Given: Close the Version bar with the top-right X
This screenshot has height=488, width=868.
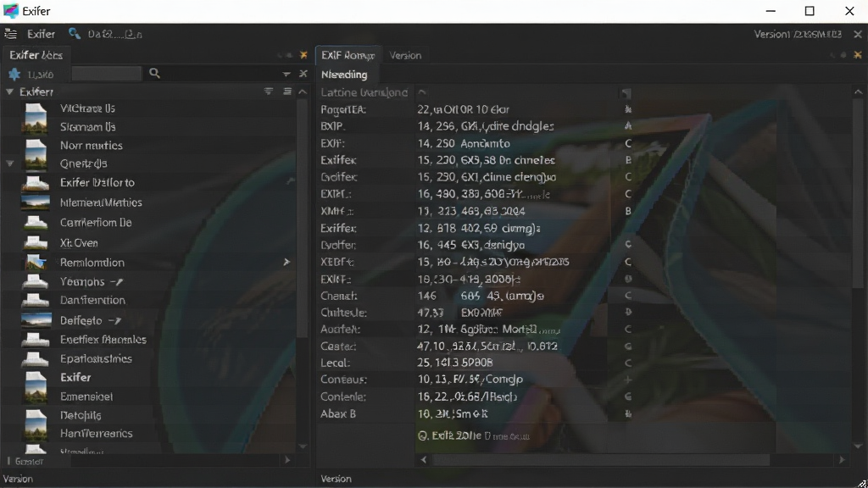Looking at the screenshot, I should tap(858, 34).
